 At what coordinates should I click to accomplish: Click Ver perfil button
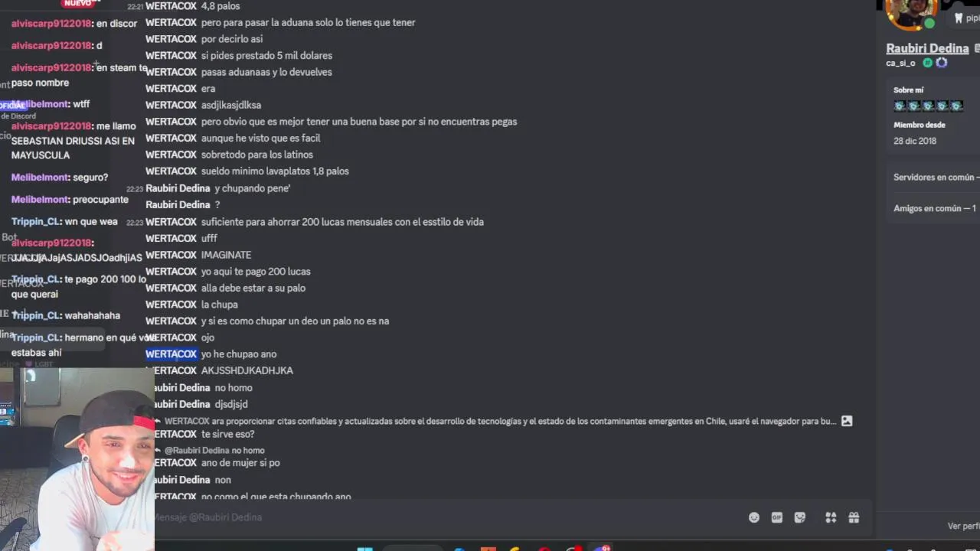click(x=964, y=526)
